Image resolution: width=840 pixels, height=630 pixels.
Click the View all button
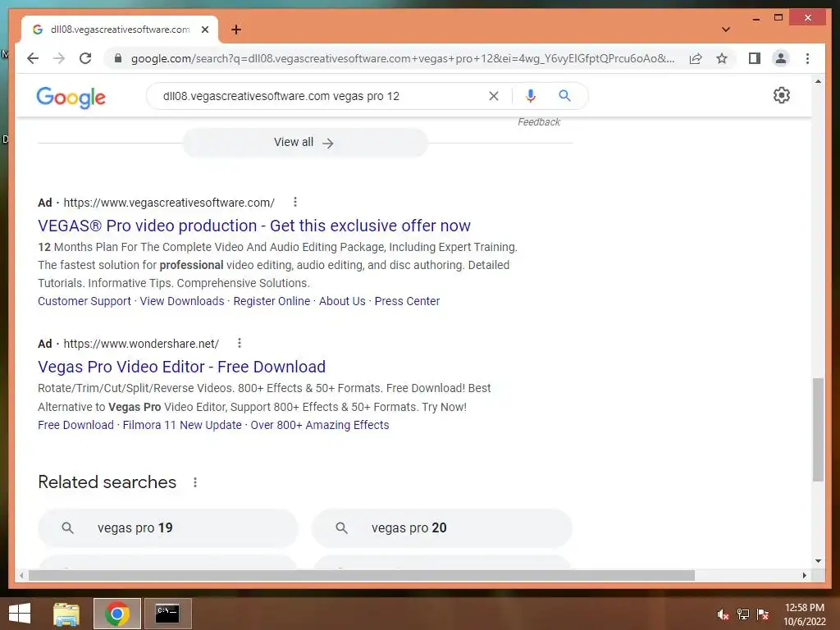(305, 143)
